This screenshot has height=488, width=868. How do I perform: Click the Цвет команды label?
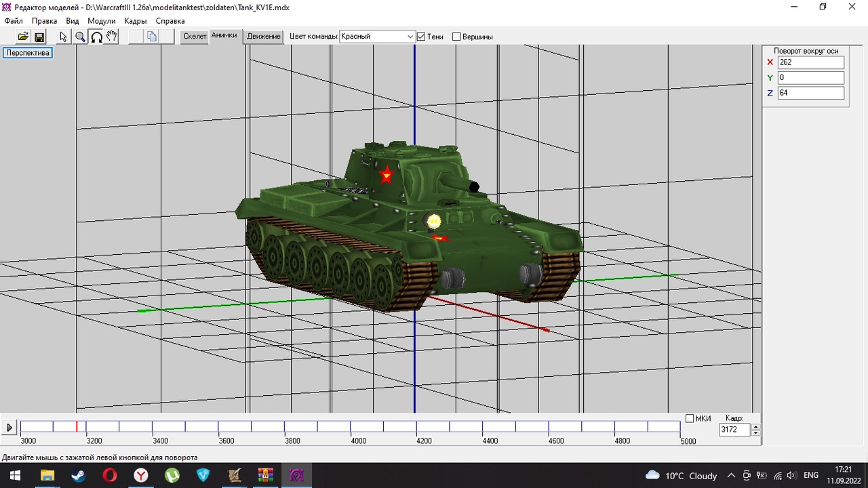[x=313, y=37]
